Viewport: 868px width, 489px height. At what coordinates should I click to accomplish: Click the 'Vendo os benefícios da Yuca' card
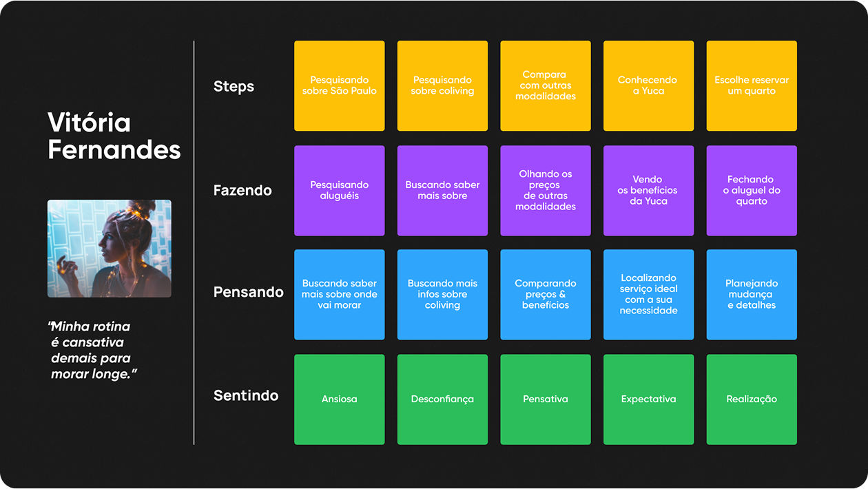click(x=648, y=191)
